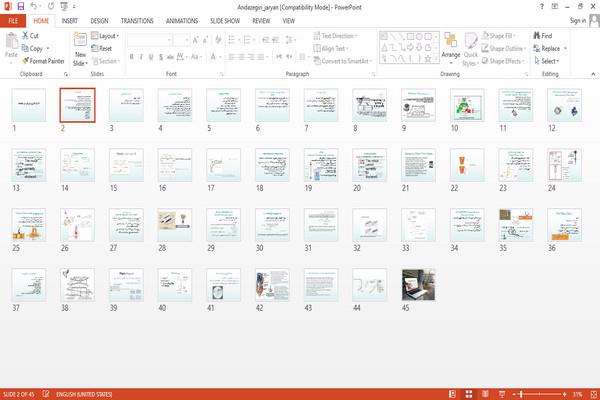The width and height of the screenshot is (600, 400).
Task: Click the Undo arrow icon
Action: (x=34, y=6)
